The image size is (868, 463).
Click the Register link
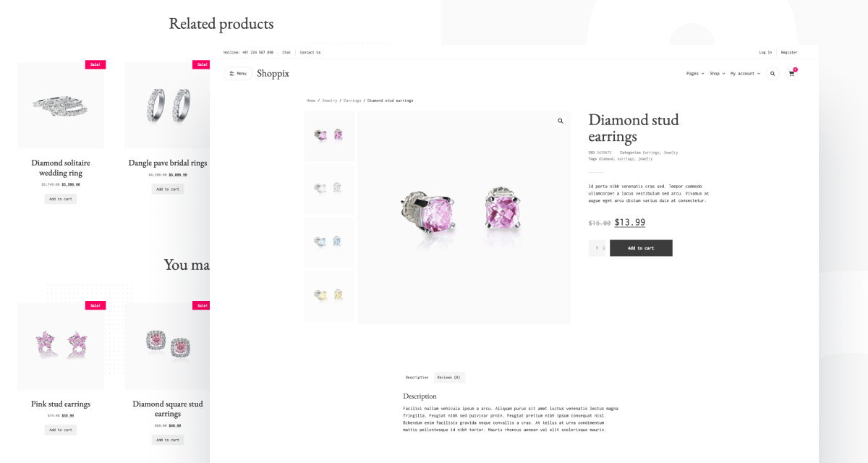789,52
